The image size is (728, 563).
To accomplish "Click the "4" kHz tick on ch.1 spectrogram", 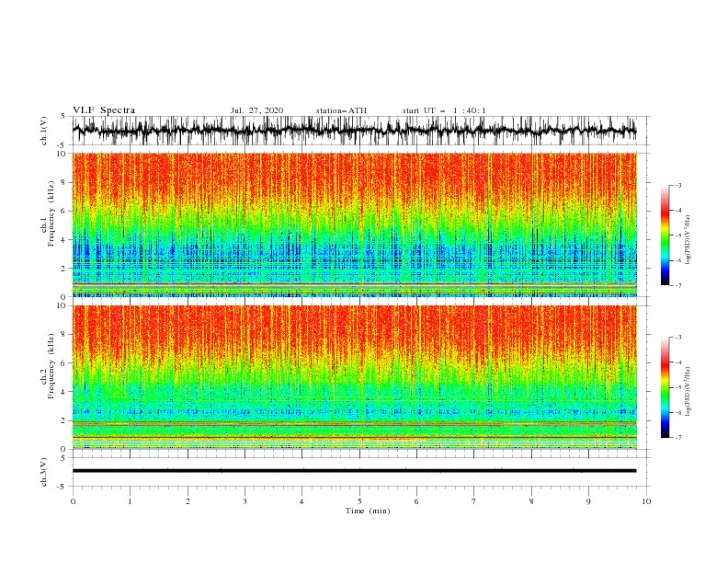I will pos(63,240).
